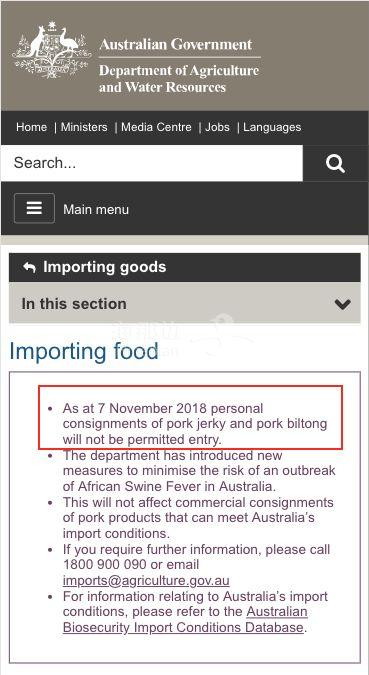Click the Importing goods header link

click(105, 267)
